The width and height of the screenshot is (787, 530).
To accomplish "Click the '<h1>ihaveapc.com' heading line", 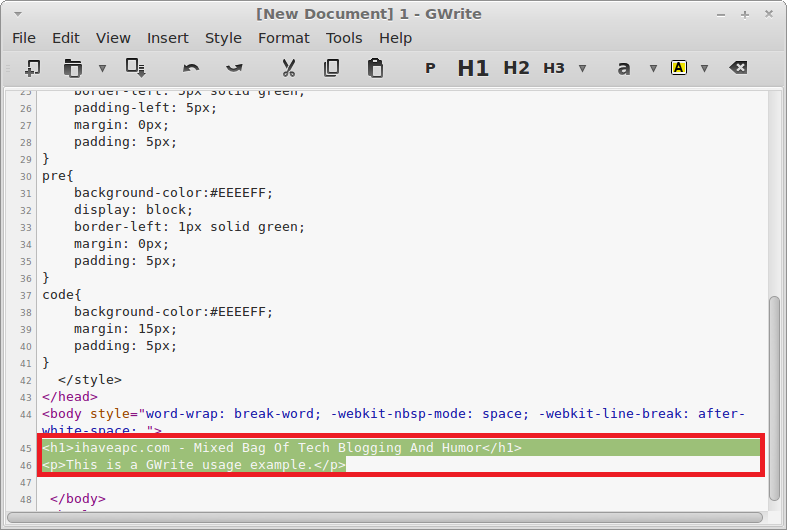I will 282,448.
